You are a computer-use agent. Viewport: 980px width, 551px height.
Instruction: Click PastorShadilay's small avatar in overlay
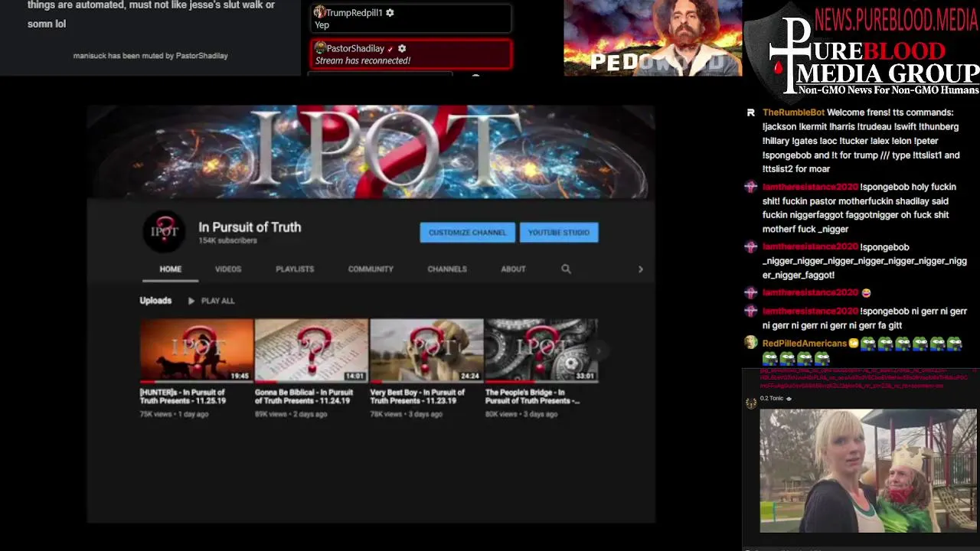point(321,48)
